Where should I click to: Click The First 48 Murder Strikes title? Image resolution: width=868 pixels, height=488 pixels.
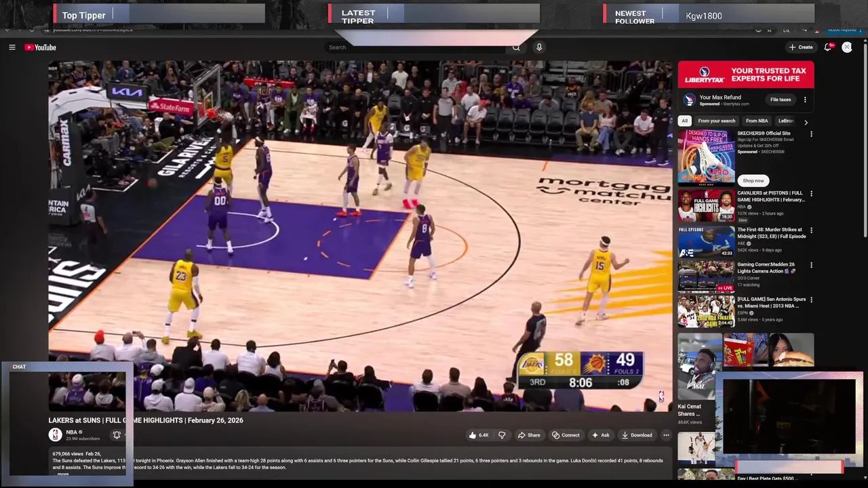click(772, 233)
